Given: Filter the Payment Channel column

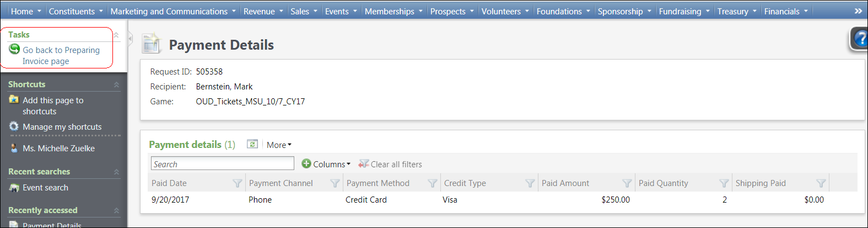Looking at the screenshot, I should (335, 183).
